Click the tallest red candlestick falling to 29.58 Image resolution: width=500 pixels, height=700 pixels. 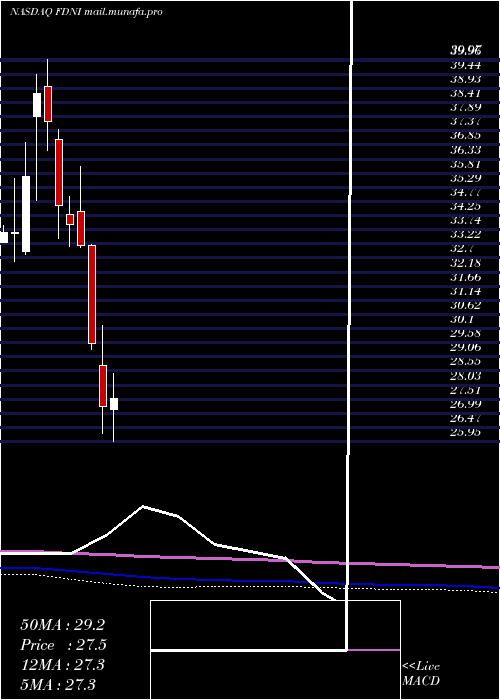(x=92, y=294)
